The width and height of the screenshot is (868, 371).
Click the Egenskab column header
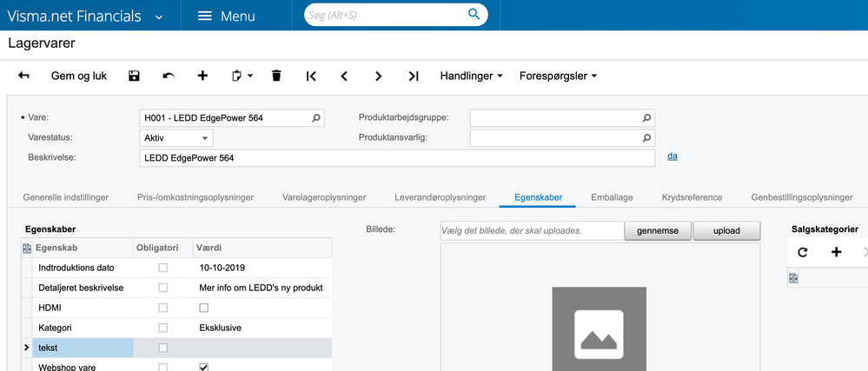[83, 248]
